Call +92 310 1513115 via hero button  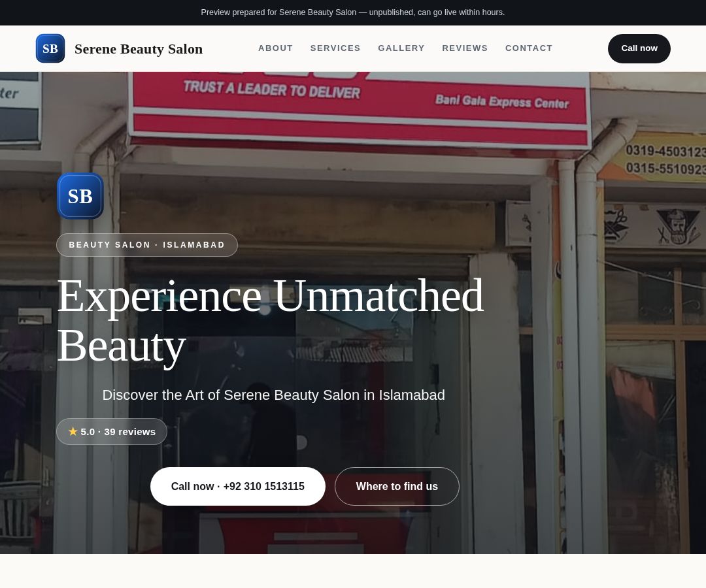238,486
